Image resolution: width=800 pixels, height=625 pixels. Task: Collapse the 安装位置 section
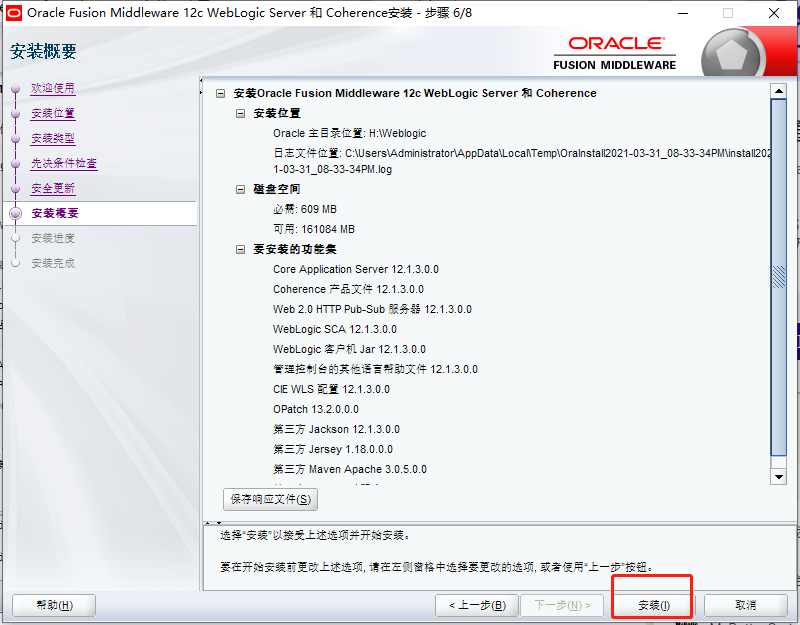click(x=240, y=113)
